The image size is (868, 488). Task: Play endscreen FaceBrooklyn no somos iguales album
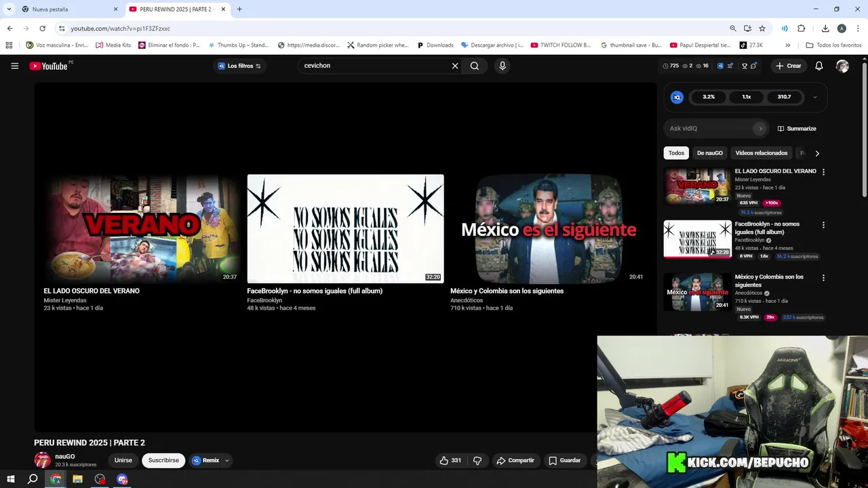[x=345, y=228]
